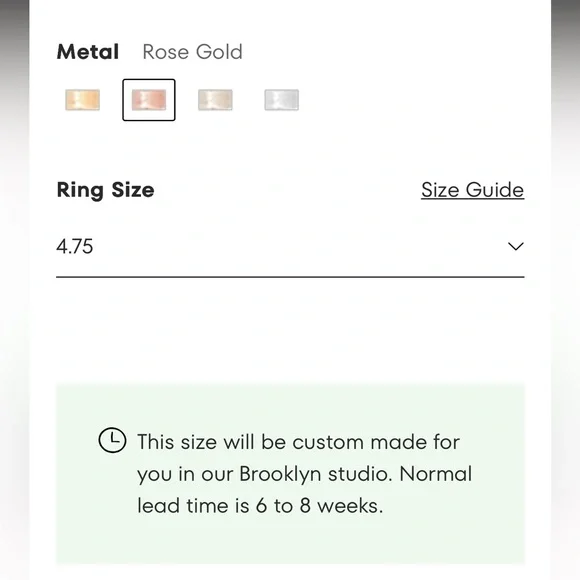This screenshot has width=580, height=580.
Task: Select the yellow gold metal swatch
Action: [82, 100]
